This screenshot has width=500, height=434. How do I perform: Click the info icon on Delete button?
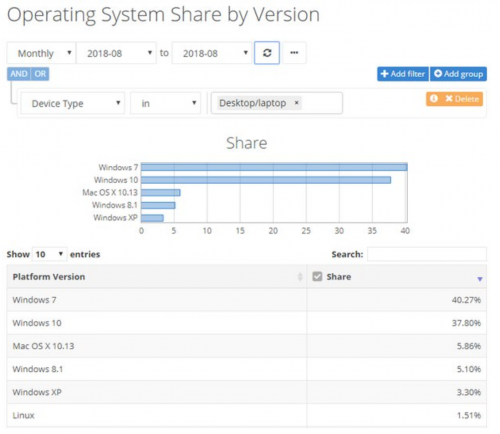434,99
